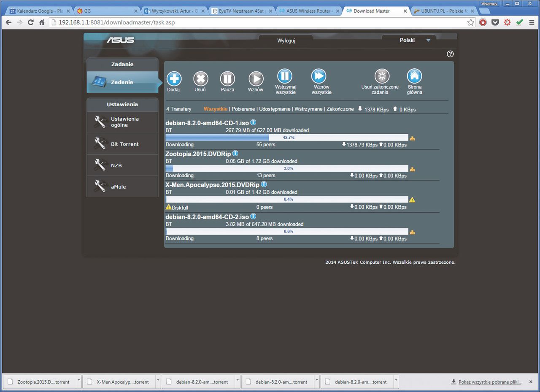Switch to UBUNTU.PL tab
The height and width of the screenshot is (392, 540).
point(445,11)
